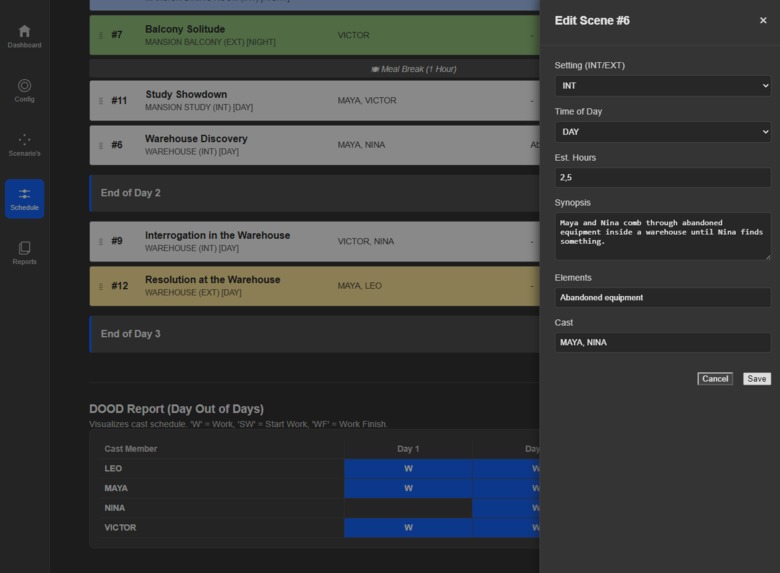Click MAYA in the DOOD table
This screenshot has height=573, width=780.
116,488
